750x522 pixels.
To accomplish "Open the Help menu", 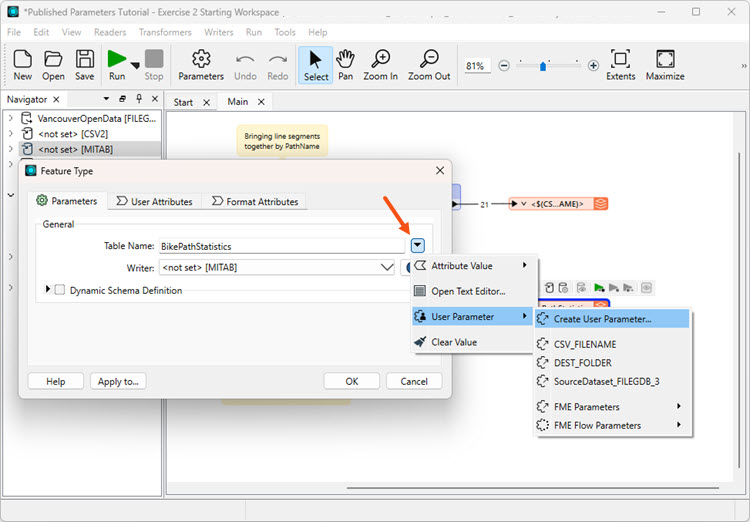I will [x=318, y=32].
